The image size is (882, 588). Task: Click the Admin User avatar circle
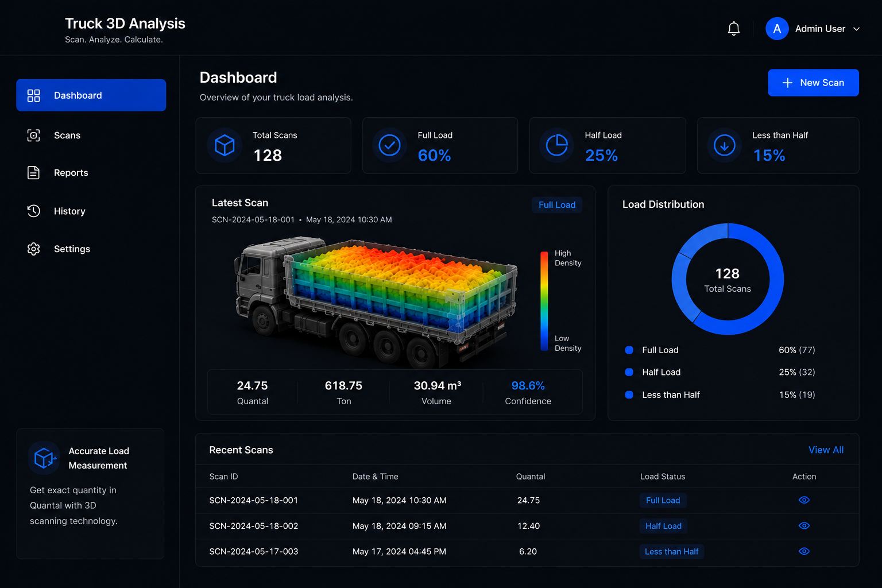pyautogui.click(x=777, y=29)
